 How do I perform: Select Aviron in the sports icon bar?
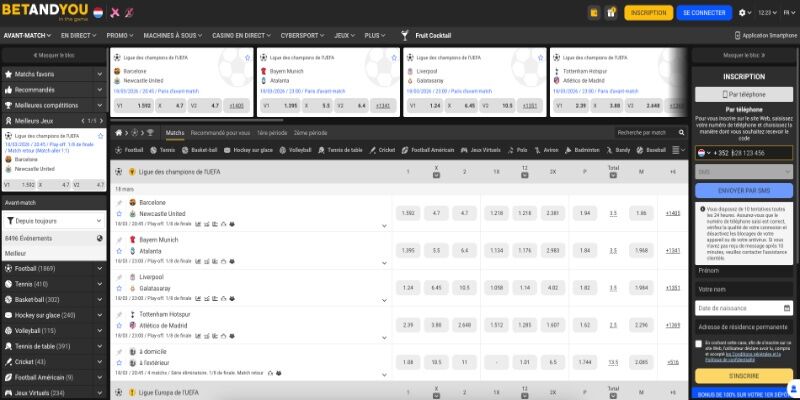[x=546, y=150]
